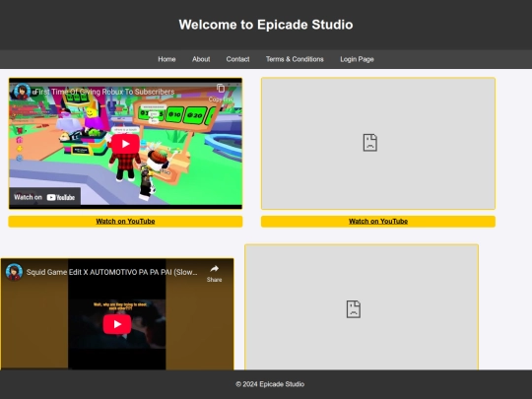Click the YouTube logo in Robux video
Viewport: 532px width, 399px height.
[61, 197]
